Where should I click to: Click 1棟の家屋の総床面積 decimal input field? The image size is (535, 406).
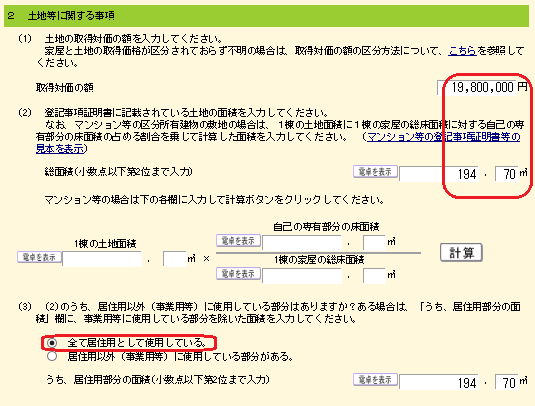pos(374,276)
